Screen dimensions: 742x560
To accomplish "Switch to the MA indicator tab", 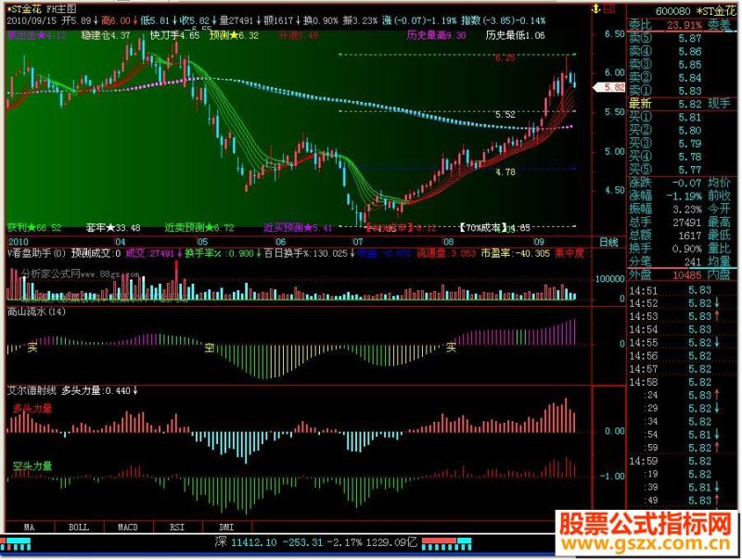I will tap(30, 527).
